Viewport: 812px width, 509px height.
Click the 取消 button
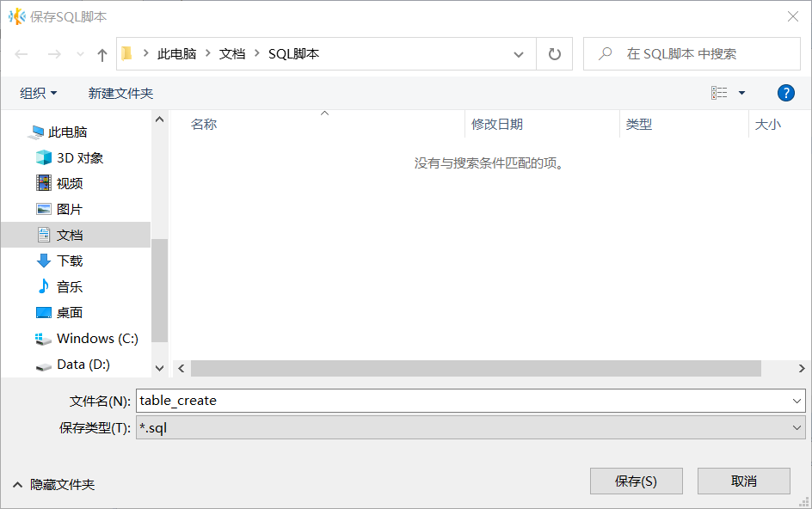743,481
